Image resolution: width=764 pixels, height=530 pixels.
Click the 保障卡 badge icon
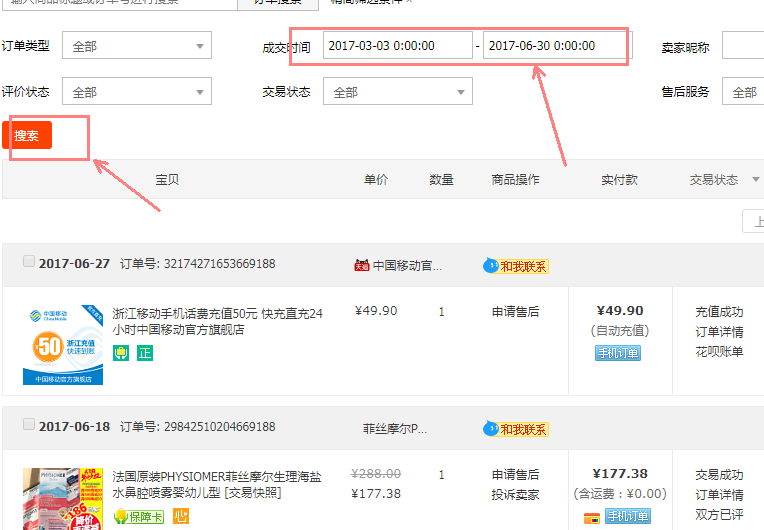tap(139, 516)
